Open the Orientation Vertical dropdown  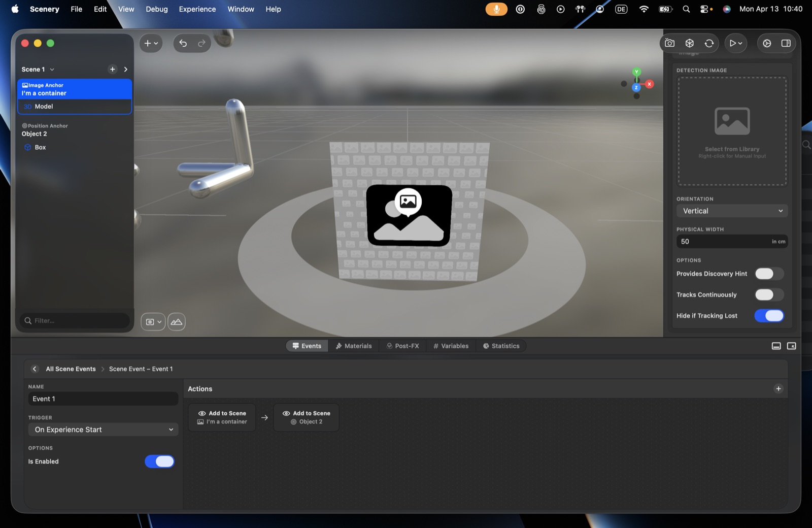(732, 211)
